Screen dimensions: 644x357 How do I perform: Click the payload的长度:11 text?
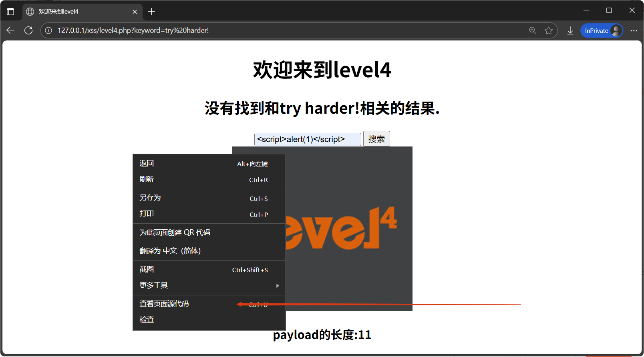(322, 335)
